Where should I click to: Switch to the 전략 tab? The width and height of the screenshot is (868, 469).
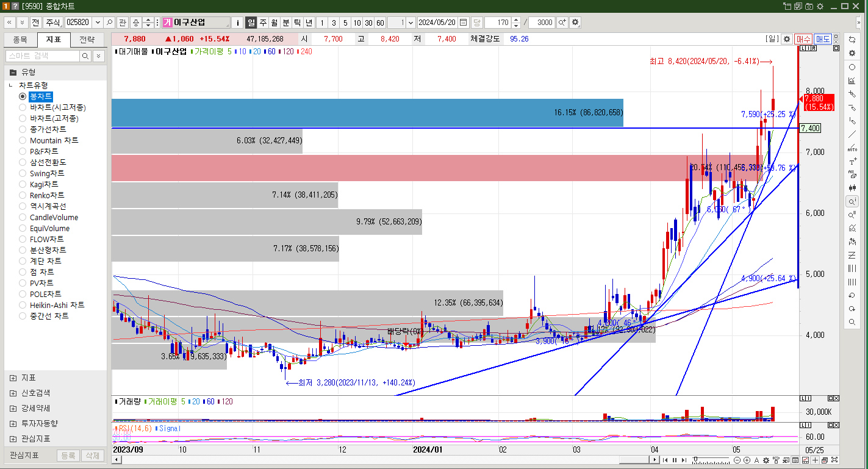[87, 40]
